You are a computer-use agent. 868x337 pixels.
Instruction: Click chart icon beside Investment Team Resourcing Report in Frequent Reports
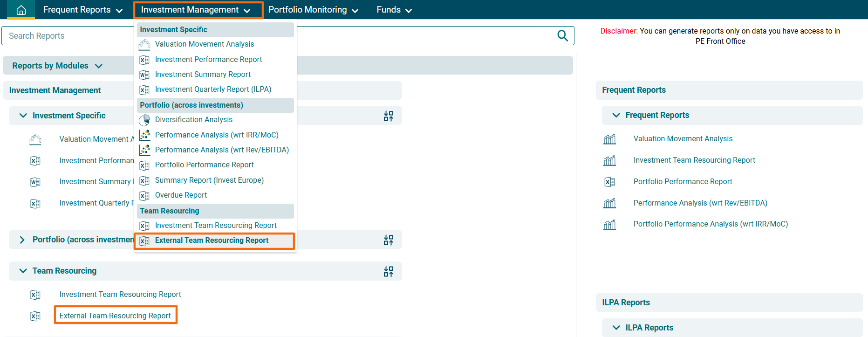coord(609,160)
